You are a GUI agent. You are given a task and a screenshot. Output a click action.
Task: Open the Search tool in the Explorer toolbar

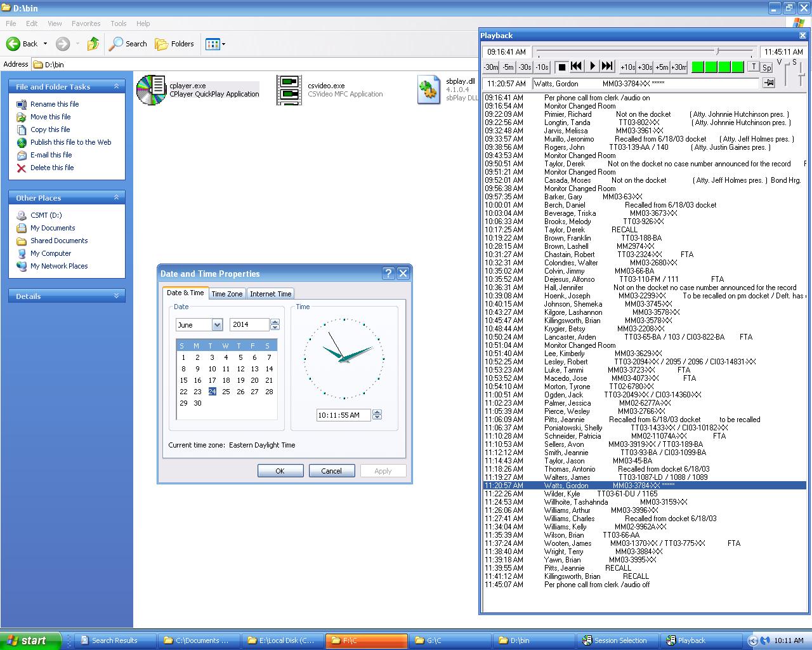coord(128,44)
